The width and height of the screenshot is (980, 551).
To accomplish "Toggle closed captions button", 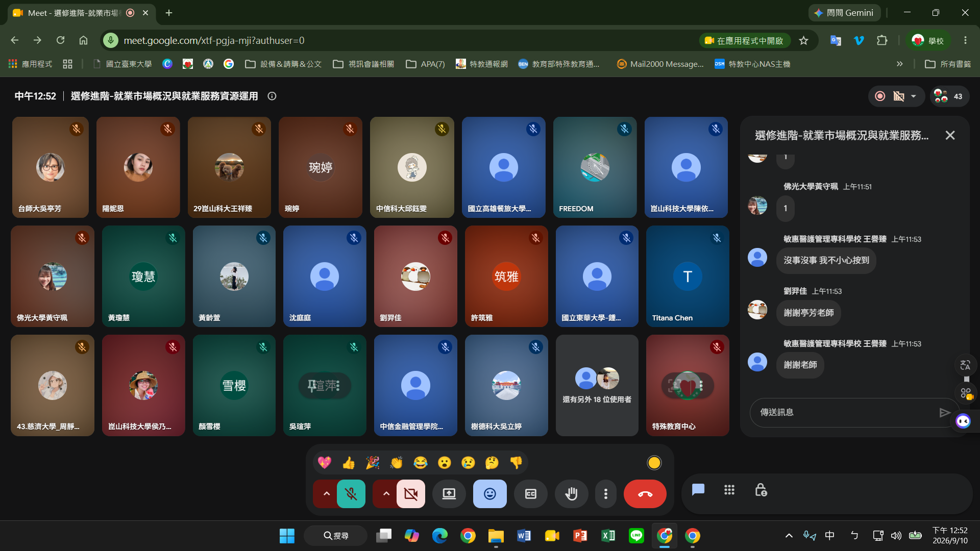I will tap(531, 494).
